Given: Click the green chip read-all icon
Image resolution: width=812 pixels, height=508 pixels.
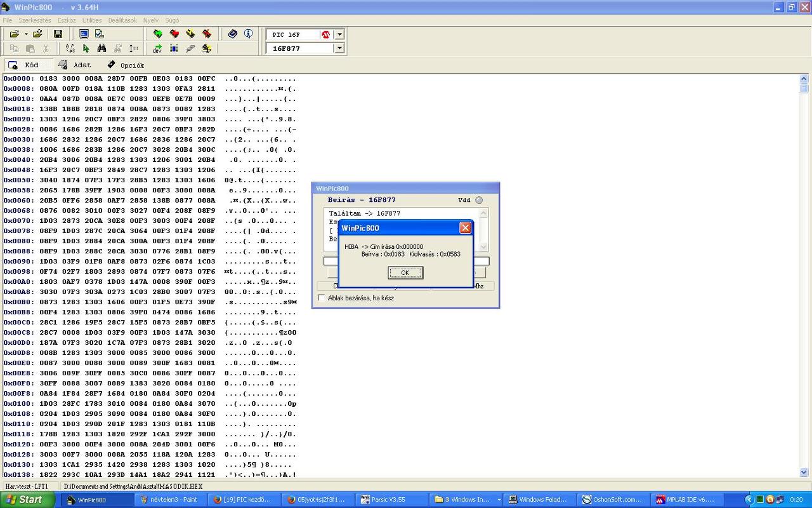Looking at the screenshot, I should point(158,34).
